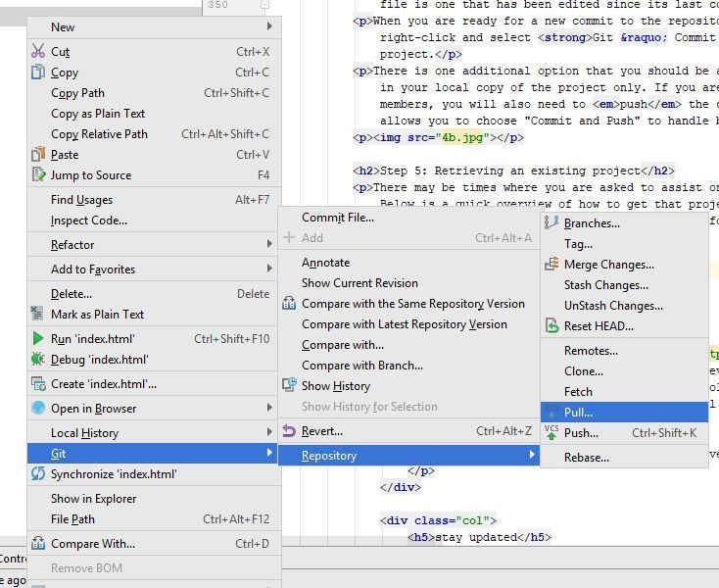Select Compare with Branch... entry
The width and height of the screenshot is (719, 588).
click(x=362, y=366)
